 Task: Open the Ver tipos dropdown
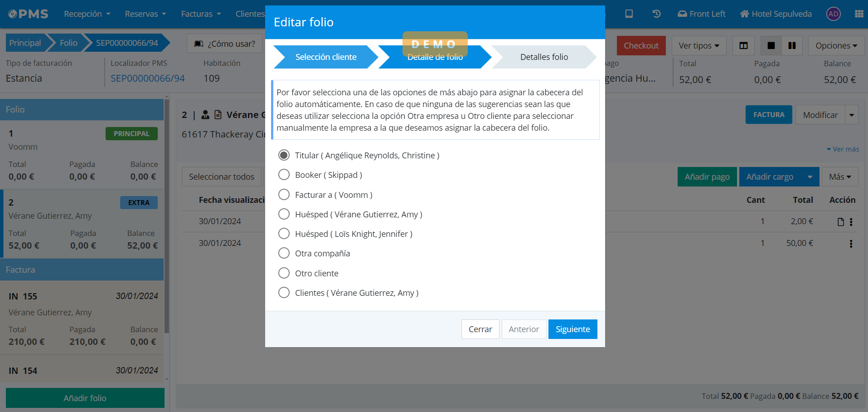699,45
